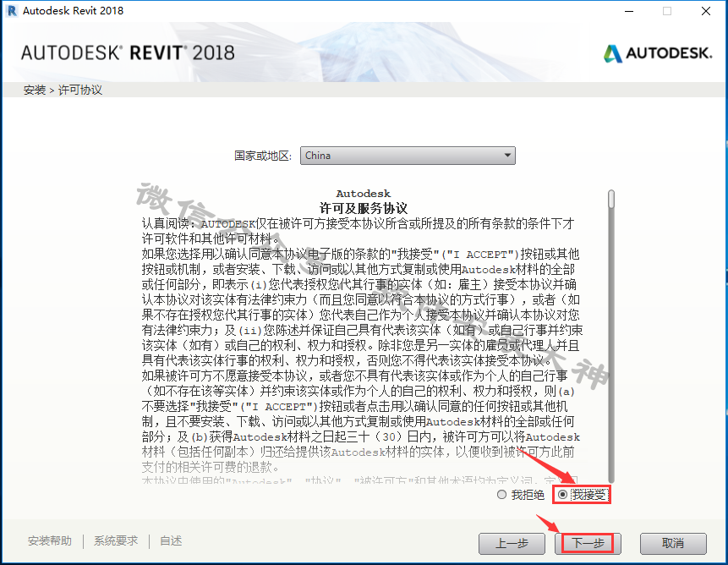
Task: Click the Autodesk Revit 2018 title bar text
Action: click(x=73, y=11)
